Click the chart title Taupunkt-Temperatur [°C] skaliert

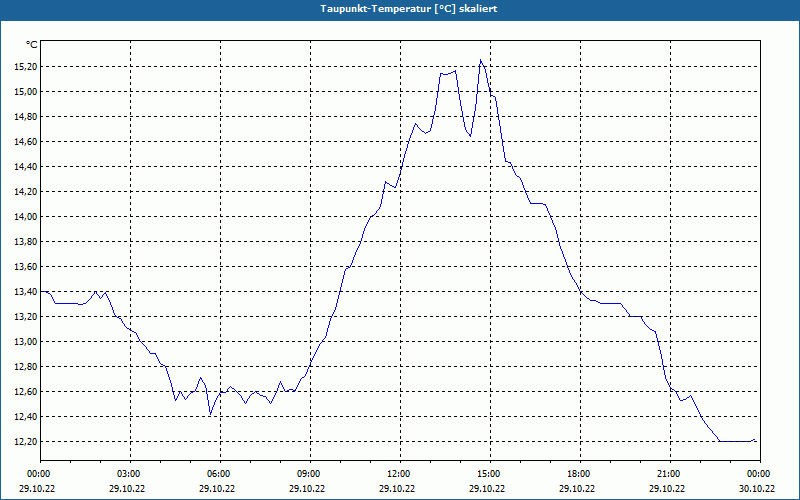pos(409,9)
